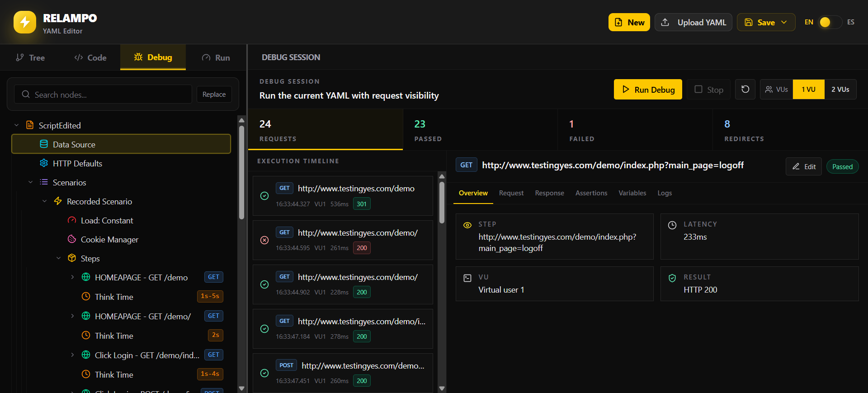Filter by the 8 REDIRECTS stat card

click(x=790, y=130)
